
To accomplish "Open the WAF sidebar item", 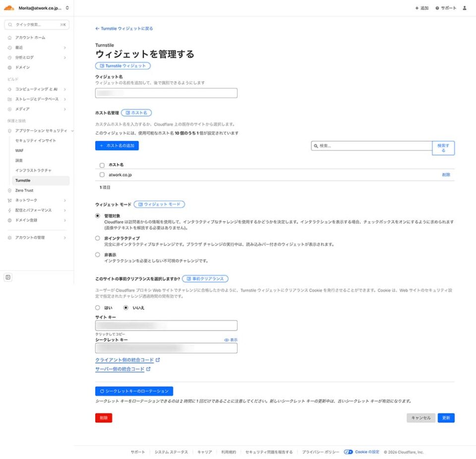I will 19,150.
